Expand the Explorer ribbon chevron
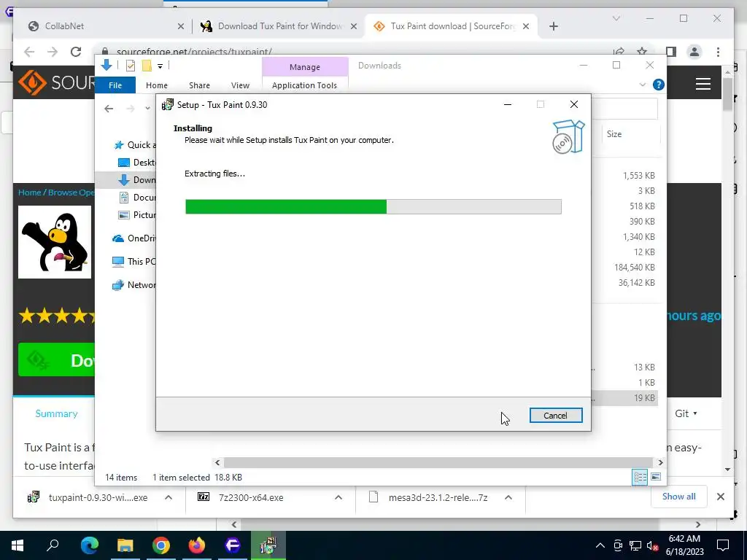The height and width of the screenshot is (560, 747). coord(642,85)
